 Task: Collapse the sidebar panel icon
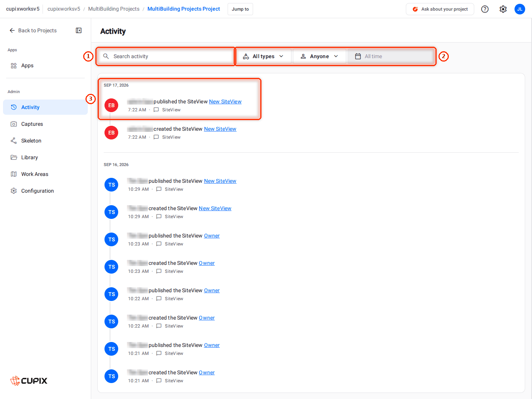click(79, 30)
